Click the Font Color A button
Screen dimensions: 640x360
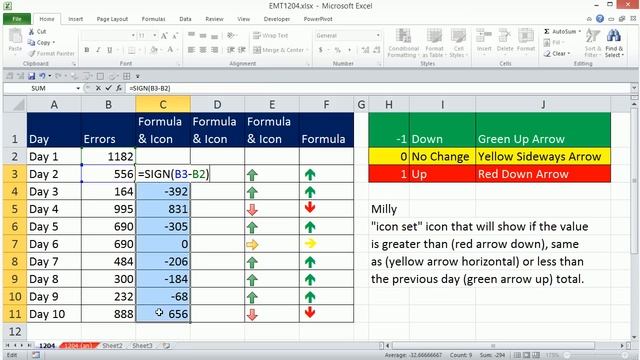170,50
